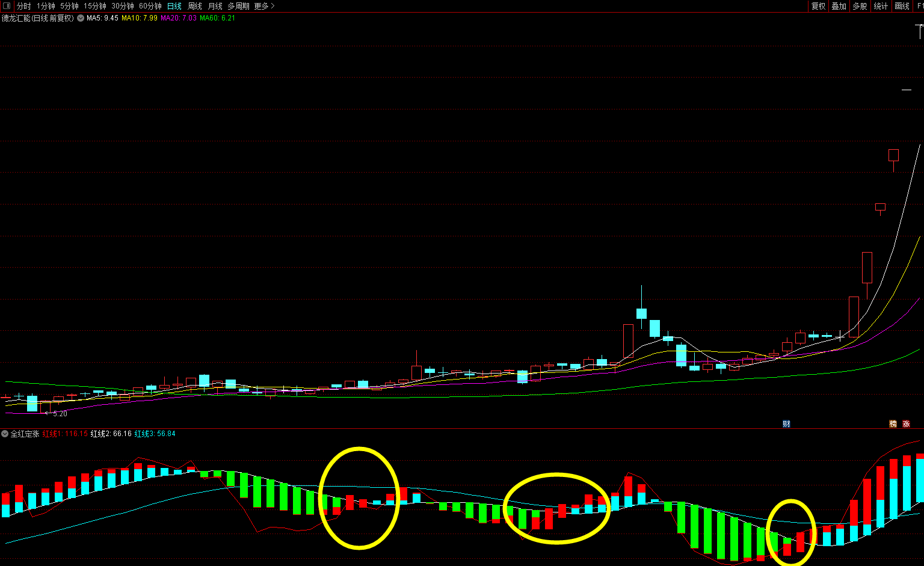Select the 30分钟 period tab
This screenshot has width=924, height=566.
tap(123, 6)
